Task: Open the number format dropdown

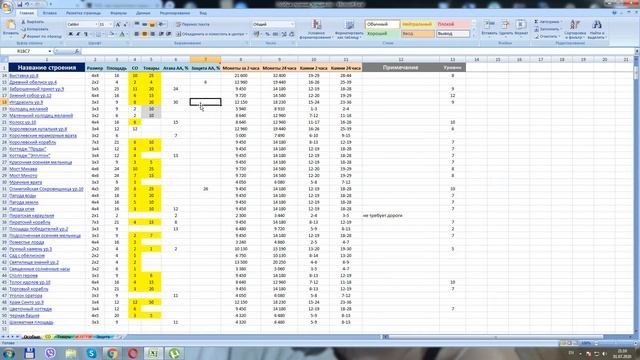Action: click(292, 24)
